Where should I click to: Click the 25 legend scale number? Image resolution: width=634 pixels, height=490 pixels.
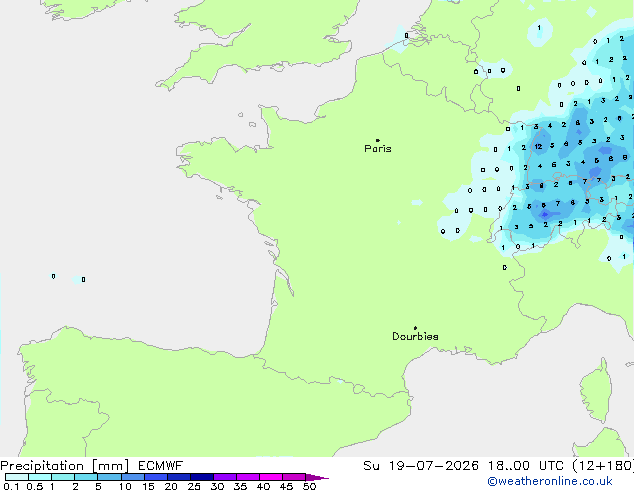tap(194, 486)
